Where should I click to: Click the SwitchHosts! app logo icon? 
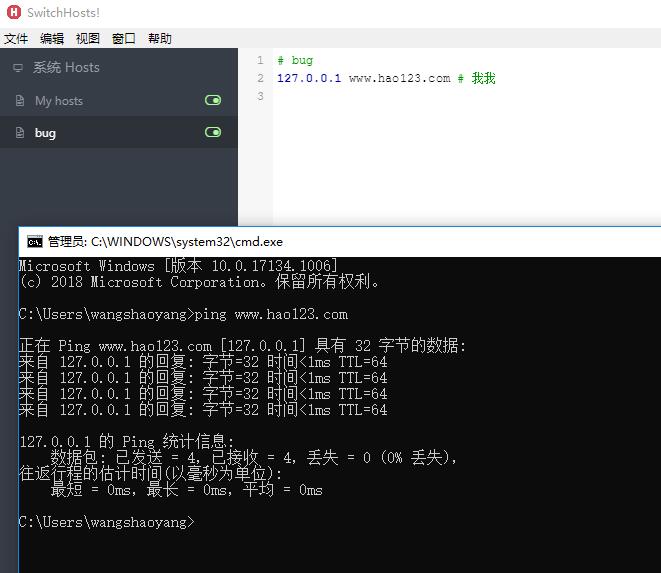click(13, 12)
